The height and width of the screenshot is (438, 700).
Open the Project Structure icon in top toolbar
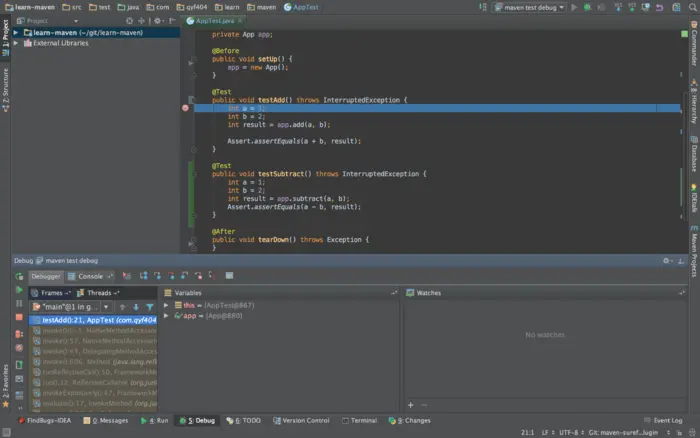pyautogui.click(x=676, y=7)
